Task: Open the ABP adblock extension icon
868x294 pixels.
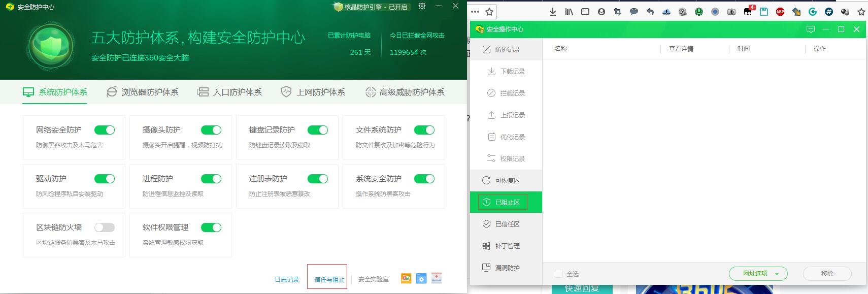Action: 780,12
